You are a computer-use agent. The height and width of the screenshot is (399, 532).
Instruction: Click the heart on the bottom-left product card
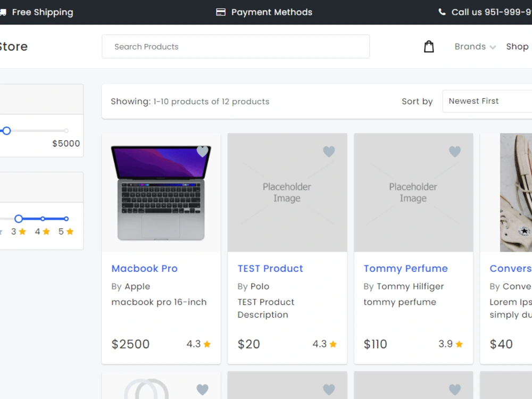tap(203, 389)
